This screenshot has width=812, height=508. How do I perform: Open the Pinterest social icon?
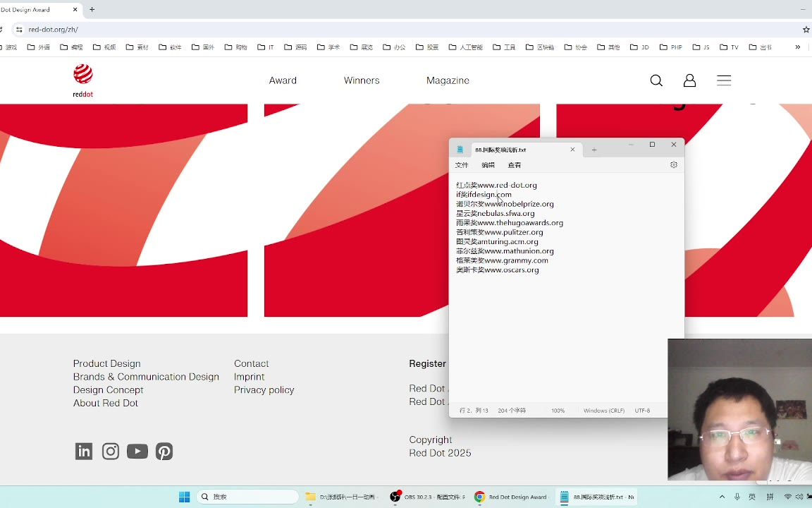[x=164, y=451]
